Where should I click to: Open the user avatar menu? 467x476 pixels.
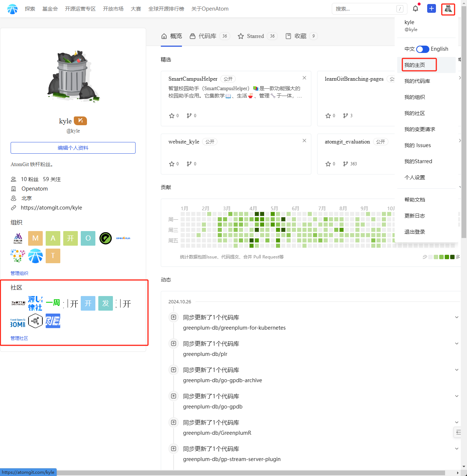(x=448, y=9)
